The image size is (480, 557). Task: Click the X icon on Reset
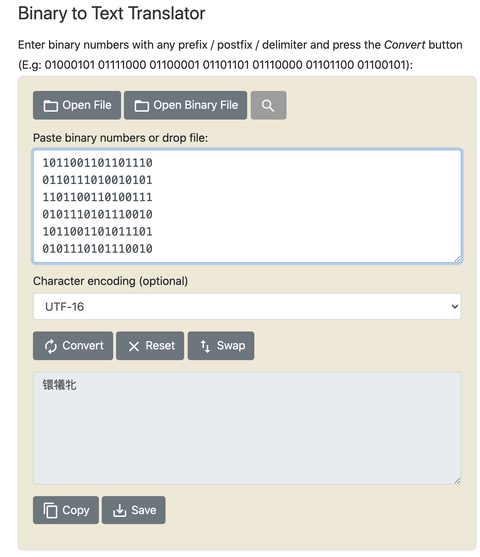tap(134, 346)
